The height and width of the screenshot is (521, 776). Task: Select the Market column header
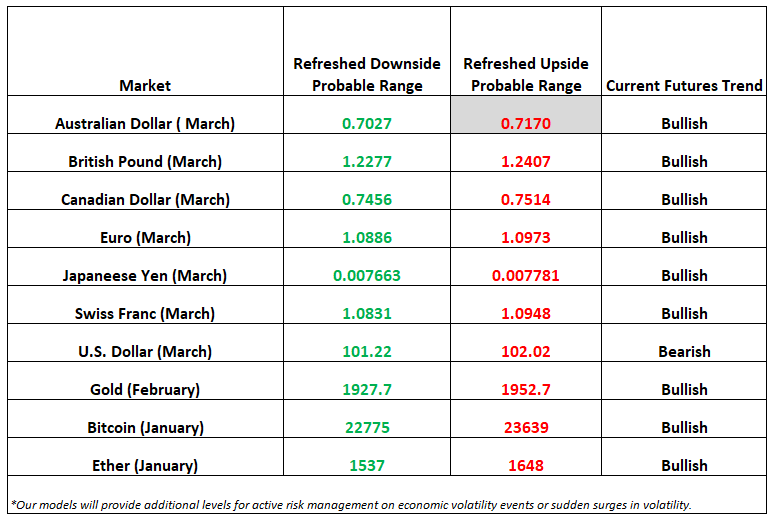145,86
